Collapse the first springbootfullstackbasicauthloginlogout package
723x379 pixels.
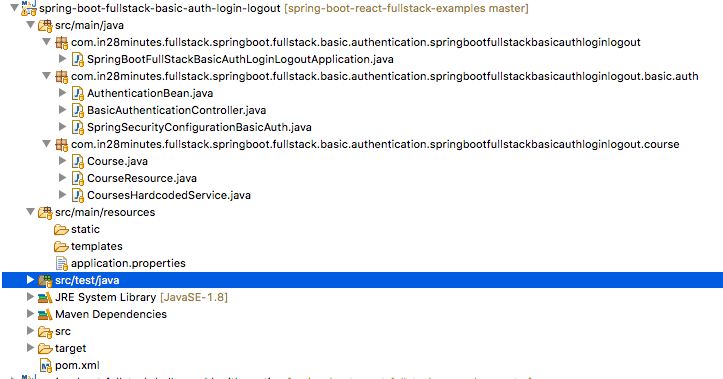coord(47,41)
